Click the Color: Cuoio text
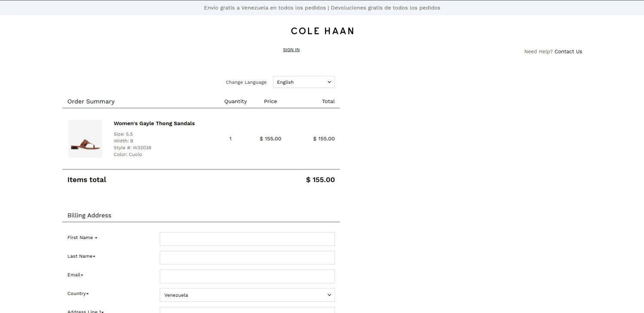 click(x=128, y=155)
